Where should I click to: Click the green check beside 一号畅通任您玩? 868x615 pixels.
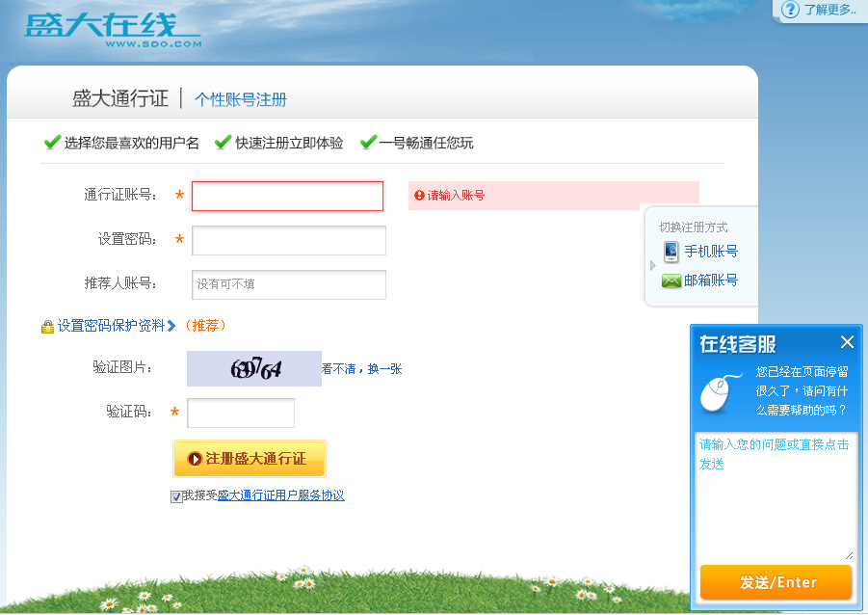[368, 143]
